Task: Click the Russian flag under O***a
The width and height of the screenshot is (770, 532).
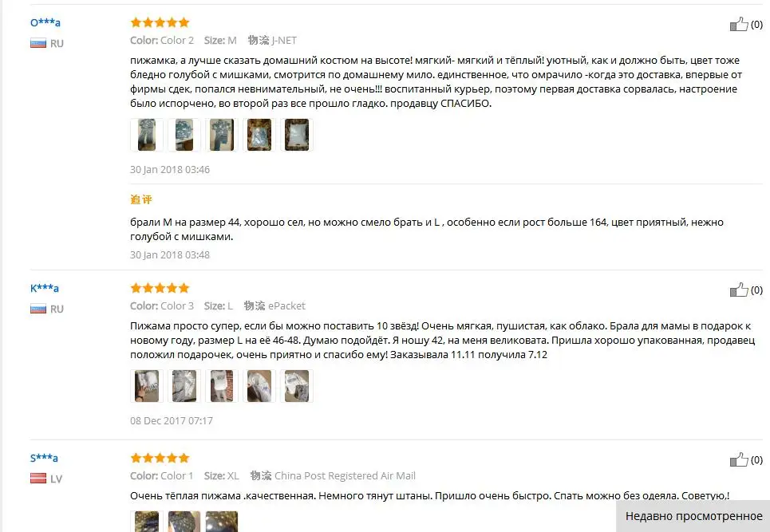Action: 38,44
